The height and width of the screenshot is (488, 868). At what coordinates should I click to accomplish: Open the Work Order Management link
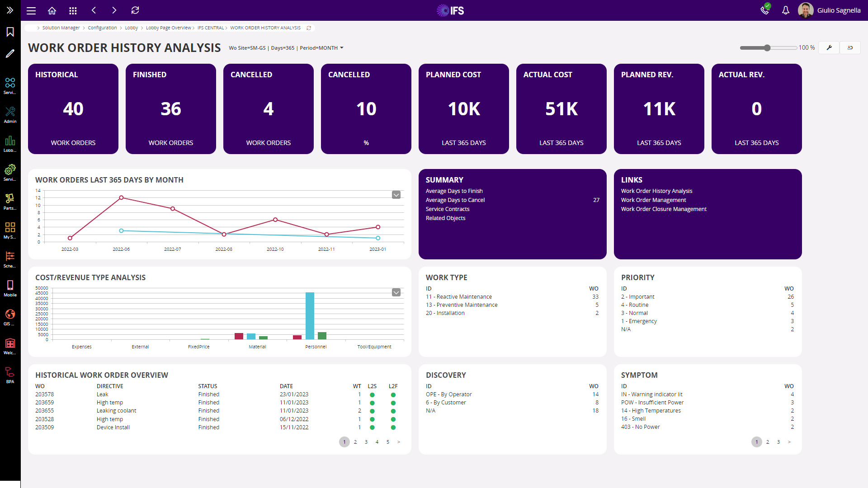(653, 200)
